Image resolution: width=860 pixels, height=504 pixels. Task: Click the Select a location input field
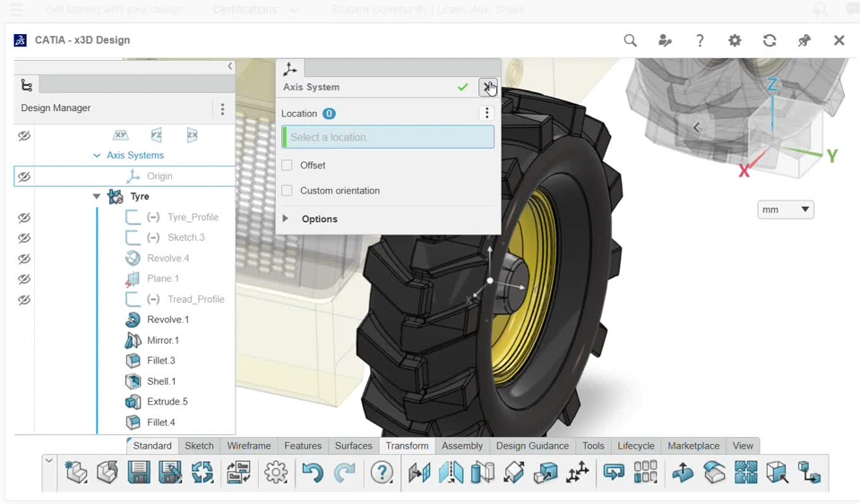coord(389,137)
